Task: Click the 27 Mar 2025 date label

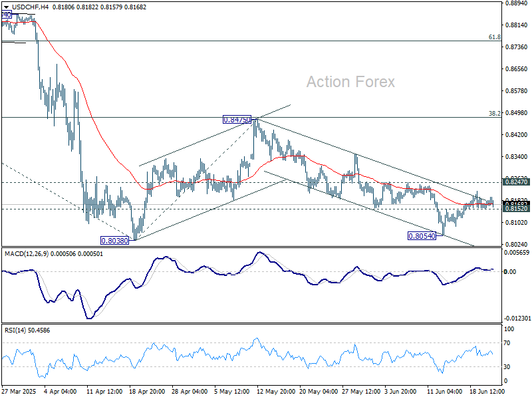Action: (x=19, y=391)
